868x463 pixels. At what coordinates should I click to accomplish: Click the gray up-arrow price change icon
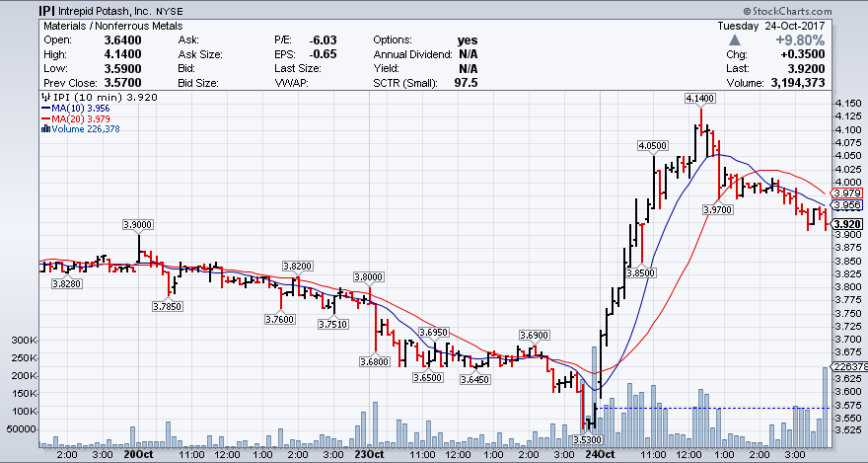pyautogui.click(x=735, y=40)
